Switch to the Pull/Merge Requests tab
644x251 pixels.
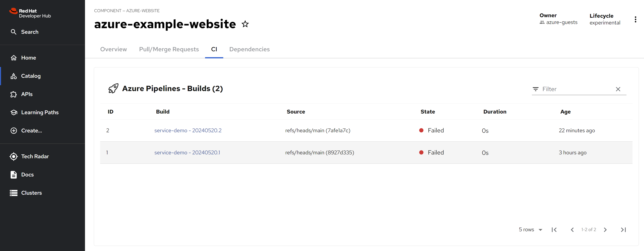coord(169,49)
